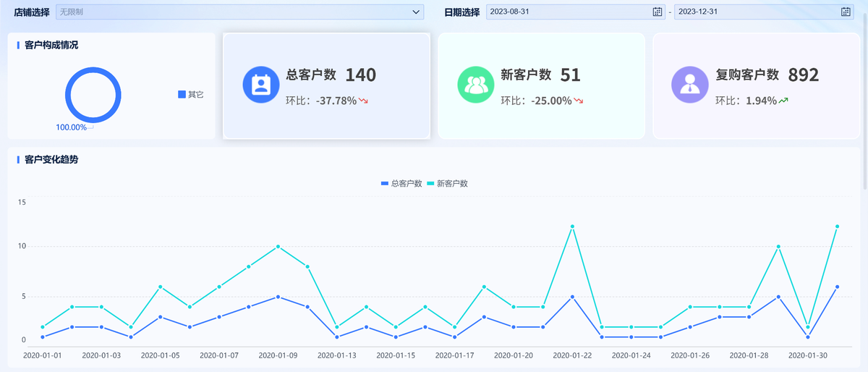Click the end date field 2023-12-31

(764, 12)
